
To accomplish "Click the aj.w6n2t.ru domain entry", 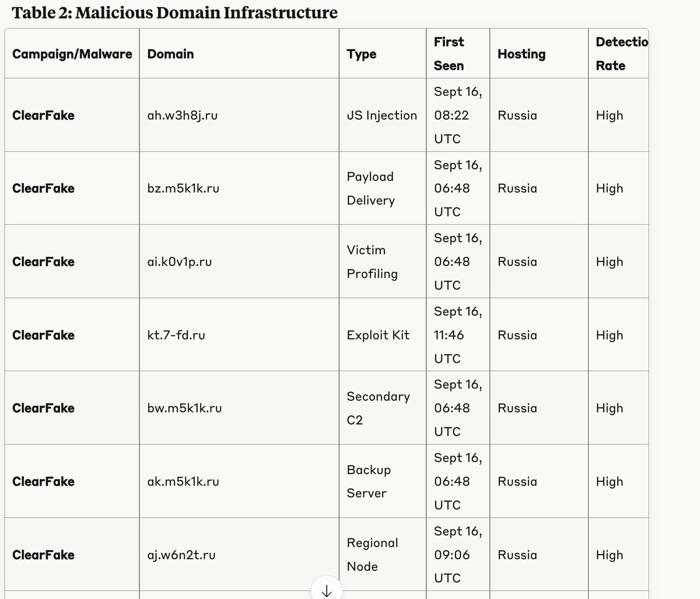I will click(181, 555).
